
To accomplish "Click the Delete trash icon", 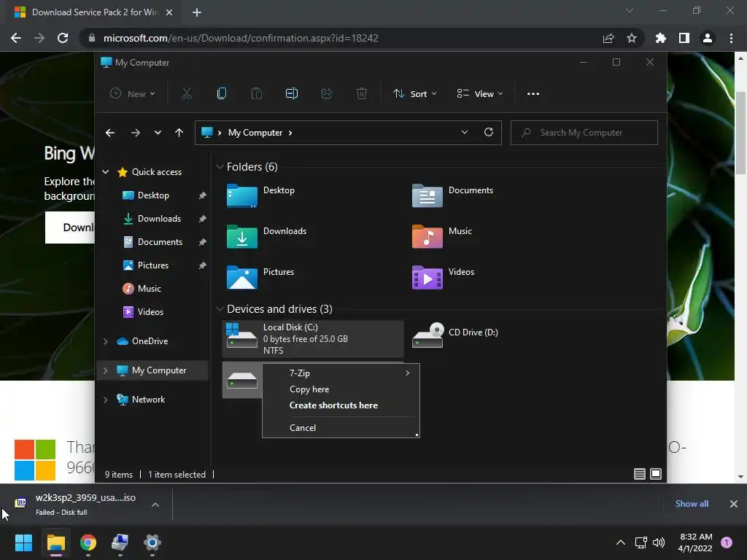I will (x=362, y=94).
